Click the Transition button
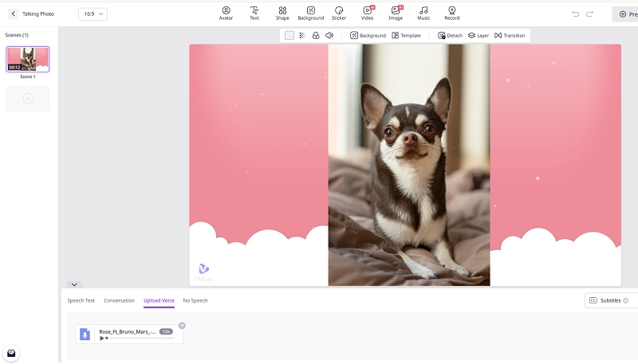This screenshot has width=638, height=364. point(510,36)
